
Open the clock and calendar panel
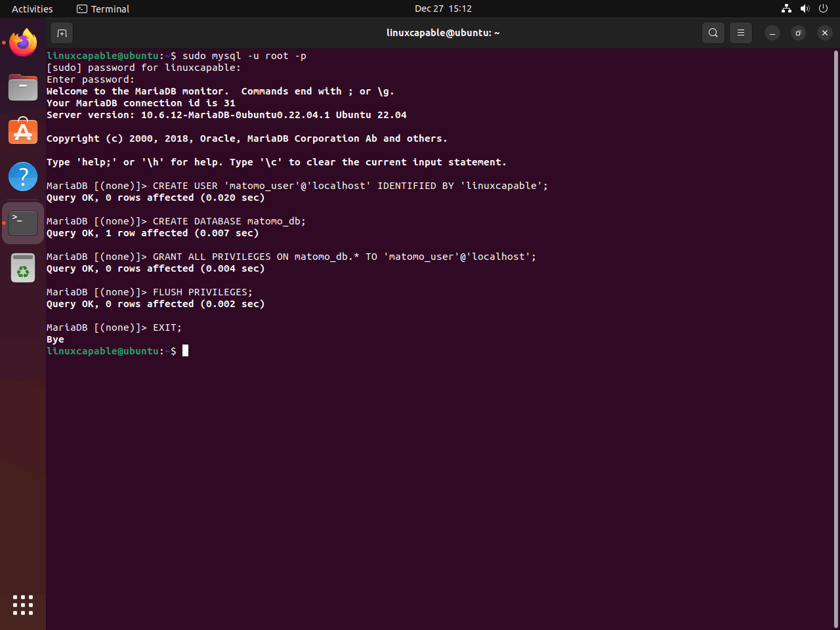click(x=444, y=9)
